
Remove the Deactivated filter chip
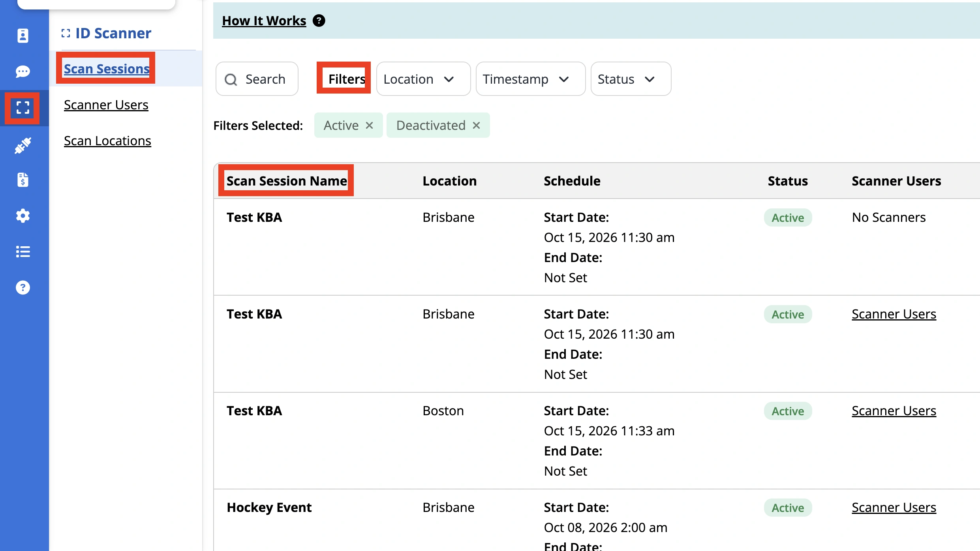click(x=477, y=126)
